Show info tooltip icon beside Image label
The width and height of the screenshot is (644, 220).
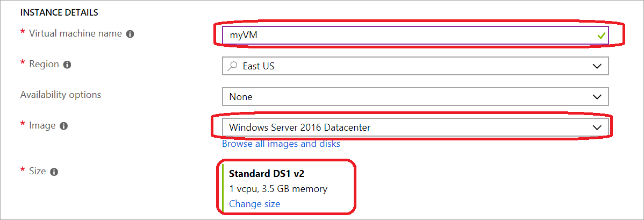click(x=63, y=126)
